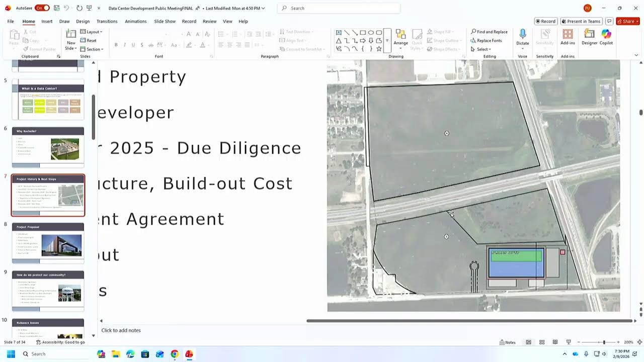Click Present in Teams button
The image size is (644, 362).
tap(581, 21)
